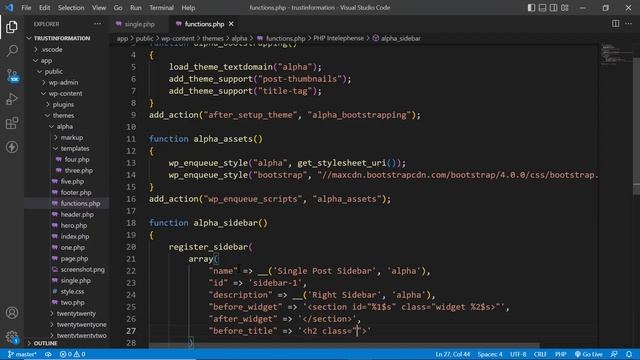Image resolution: width=640 pixels, height=360 pixels.
Task: Click the feedback icon in status bar
Action: click(x=614, y=354)
